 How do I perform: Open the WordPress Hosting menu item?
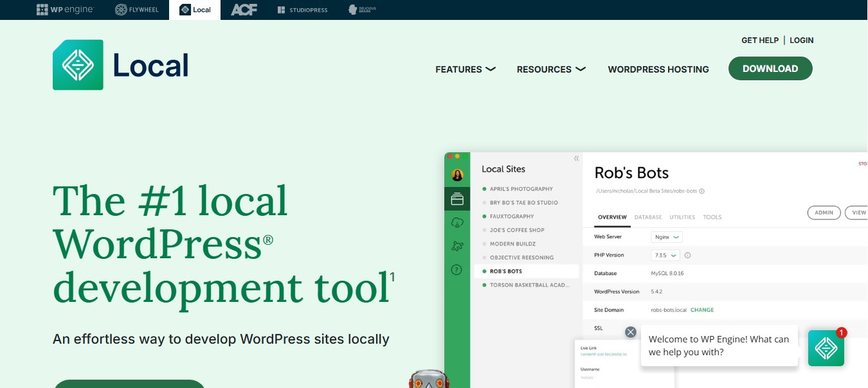658,69
